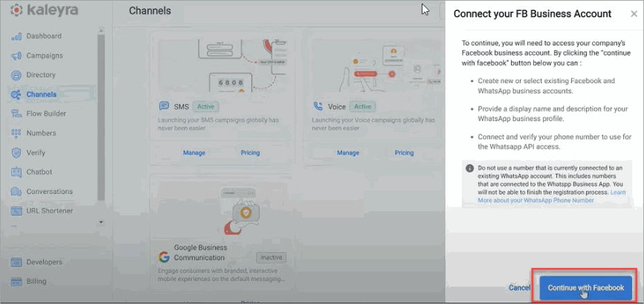This screenshot has width=644, height=304.
Task: Click Manage link on SMS card
Action: coord(194,153)
